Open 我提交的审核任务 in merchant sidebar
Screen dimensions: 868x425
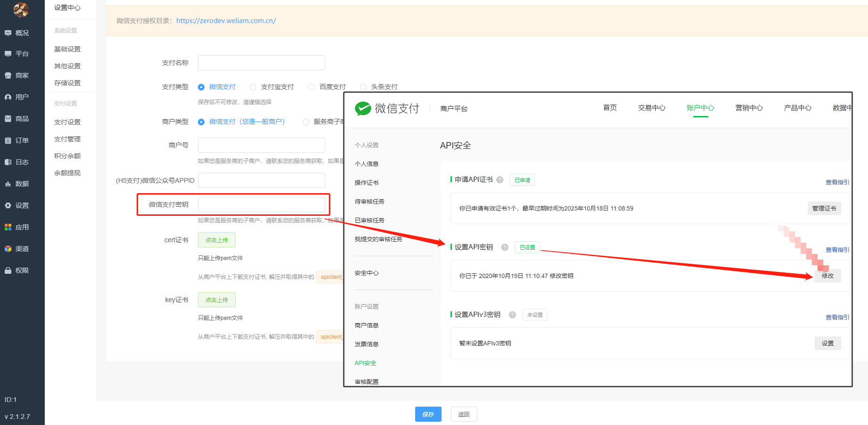click(x=378, y=239)
